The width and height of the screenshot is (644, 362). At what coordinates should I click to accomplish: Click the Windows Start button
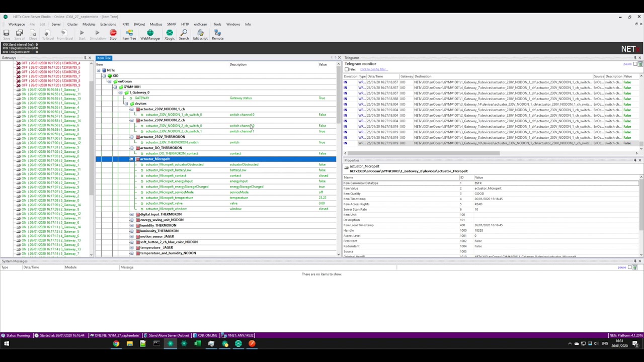(x=7, y=344)
